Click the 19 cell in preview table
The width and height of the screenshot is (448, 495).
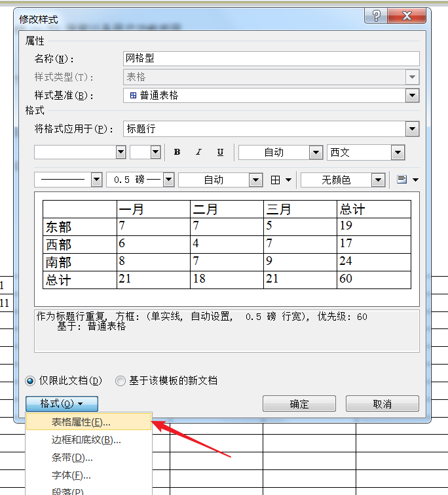click(374, 227)
